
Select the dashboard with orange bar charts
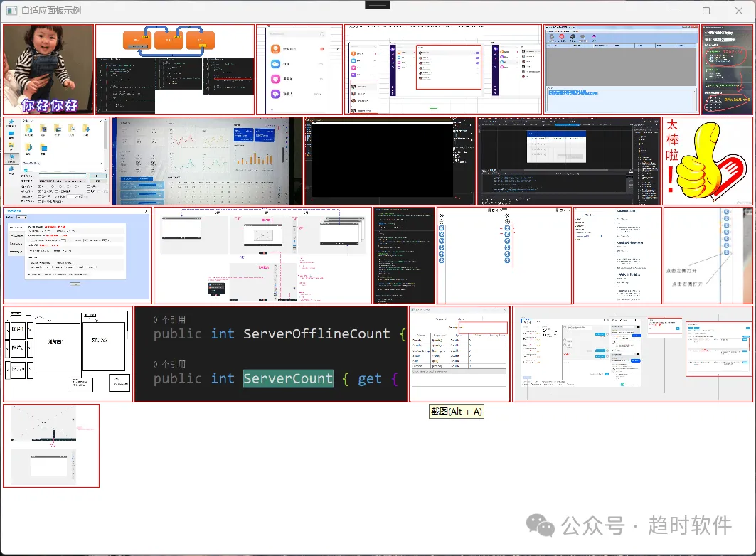point(208,161)
